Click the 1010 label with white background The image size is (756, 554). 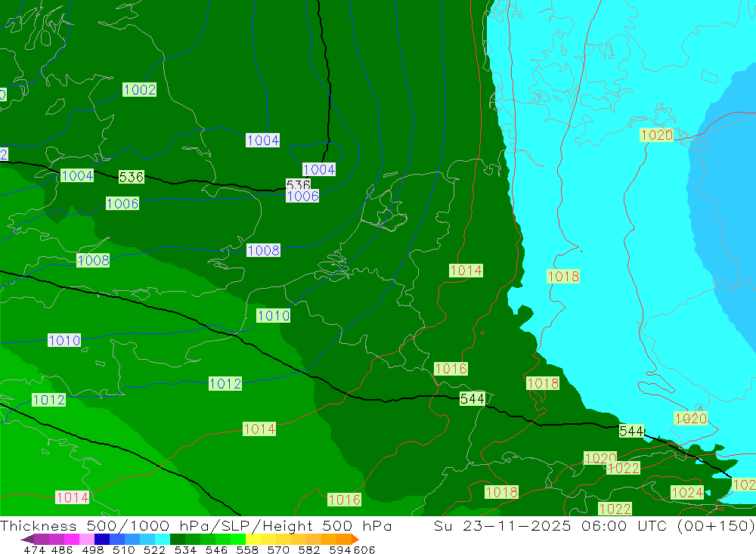64,340
